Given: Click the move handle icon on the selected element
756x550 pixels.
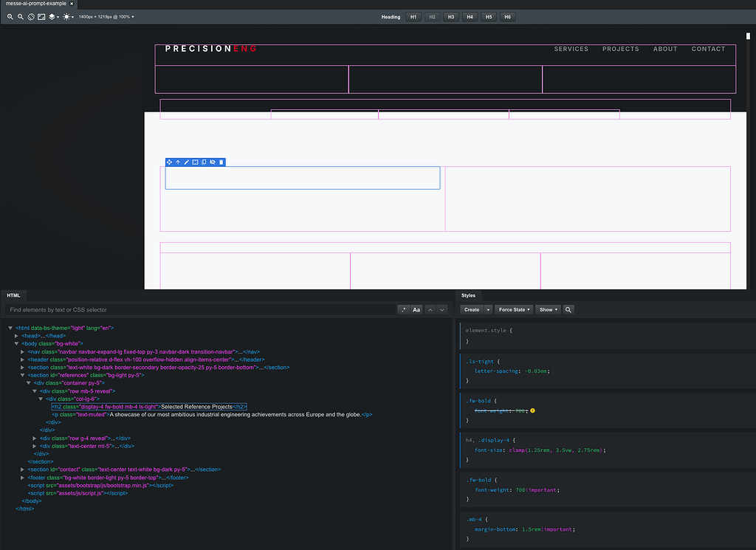Looking at the screenshot, I should [169, 162].
